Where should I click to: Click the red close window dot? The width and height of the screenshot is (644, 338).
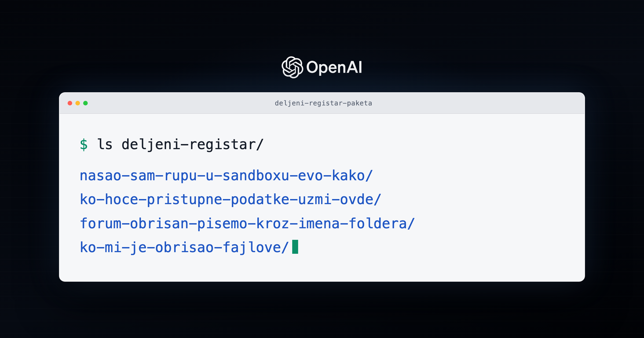70,103
